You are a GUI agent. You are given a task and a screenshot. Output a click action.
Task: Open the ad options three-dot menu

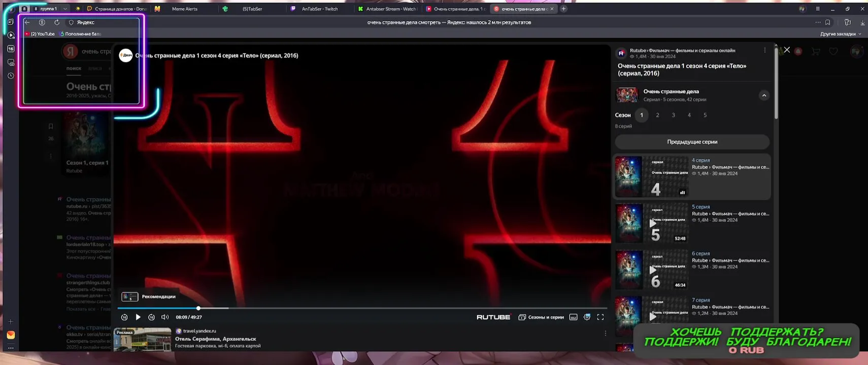[605, 333]
